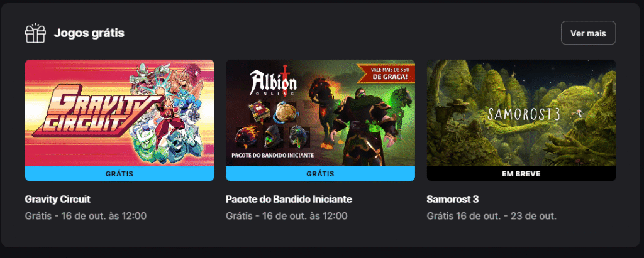Open the Gravity Circuit game thumbnail

click(x=119, y=113)
